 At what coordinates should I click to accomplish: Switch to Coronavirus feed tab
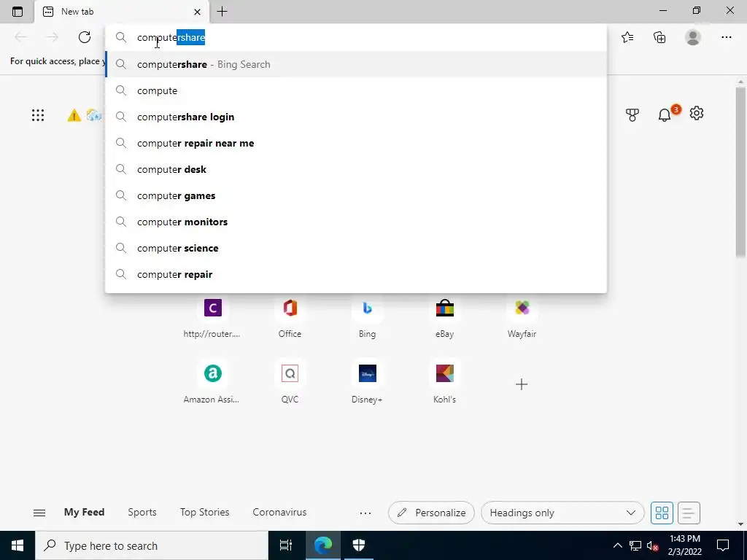pyautogui.click(x=279, y=513)
